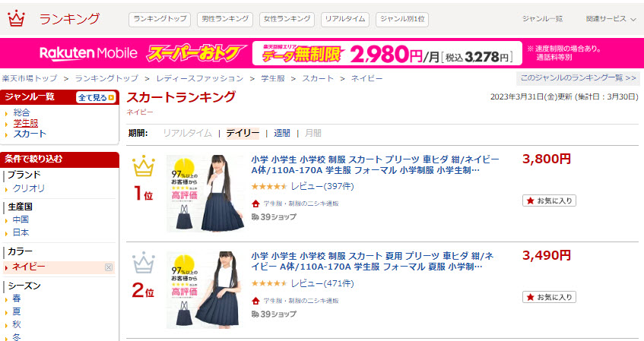
Task: Open このジャンルのランキング一覧 link
Action: coord(579,78)
